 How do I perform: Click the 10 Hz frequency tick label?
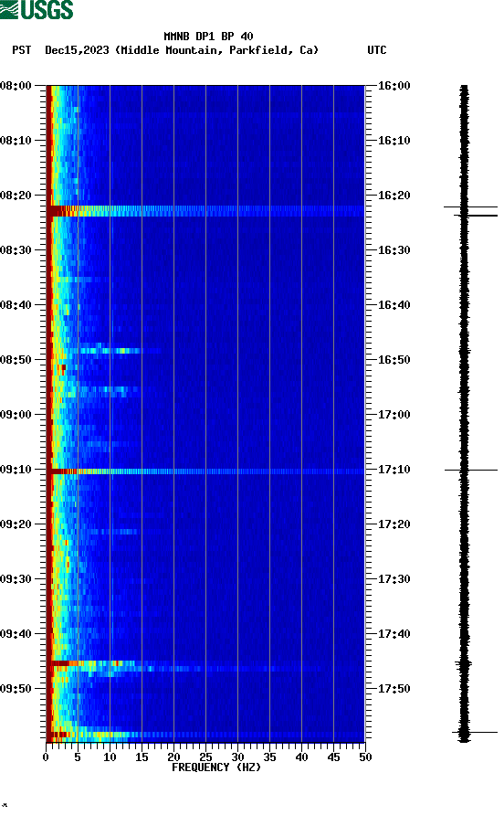[110, 757]
